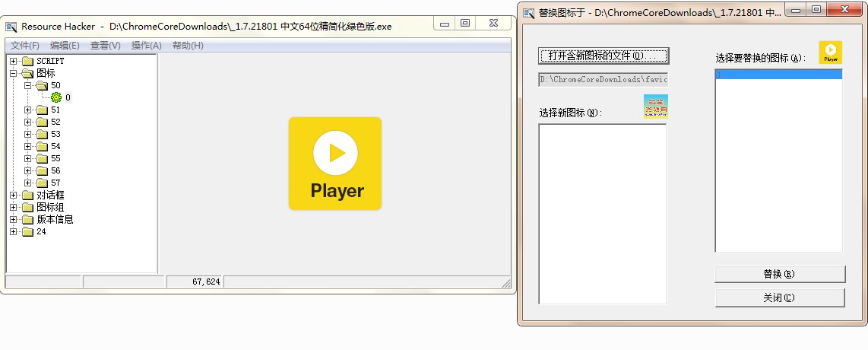Viewport: 868px width, 350px height.
Task: Expand the SCRIPT tree node
Action: [13, 61]
